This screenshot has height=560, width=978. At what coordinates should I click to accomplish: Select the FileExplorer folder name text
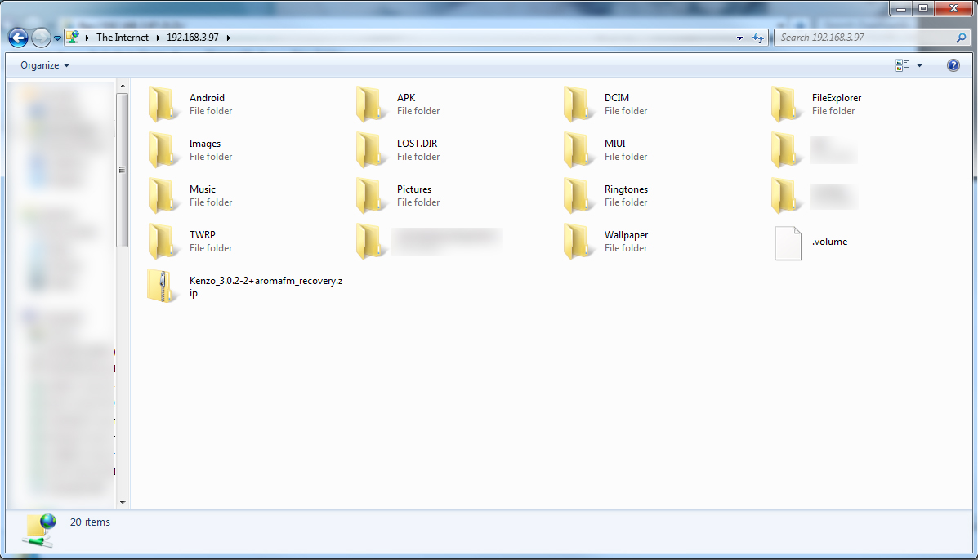(x=837, y=98)
